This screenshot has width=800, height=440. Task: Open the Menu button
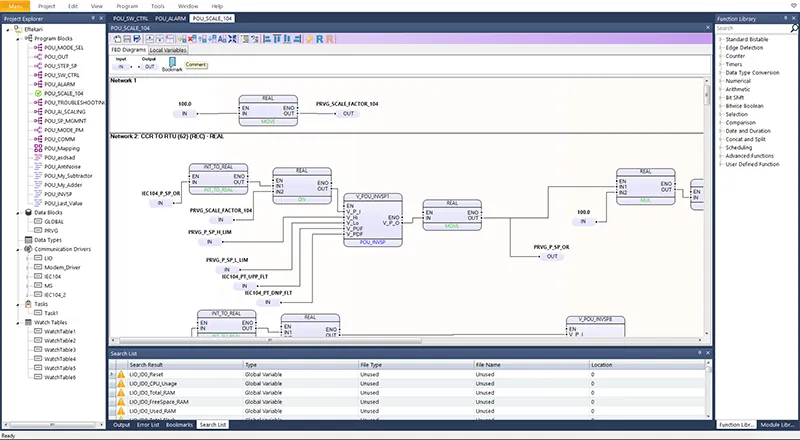[15, 6]
